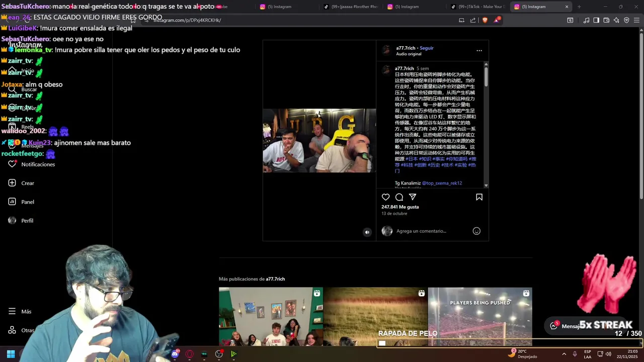Open the Windows Start button

pyautogui.click(x=11, y=354)
